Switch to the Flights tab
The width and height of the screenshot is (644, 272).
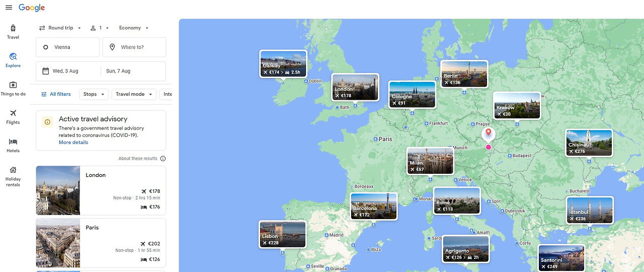tap(13, 117)
